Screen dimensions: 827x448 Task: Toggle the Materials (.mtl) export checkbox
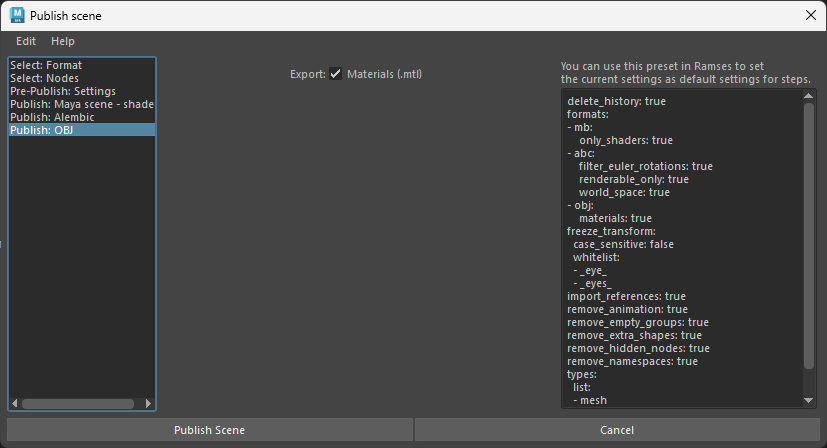pos(336,74)
